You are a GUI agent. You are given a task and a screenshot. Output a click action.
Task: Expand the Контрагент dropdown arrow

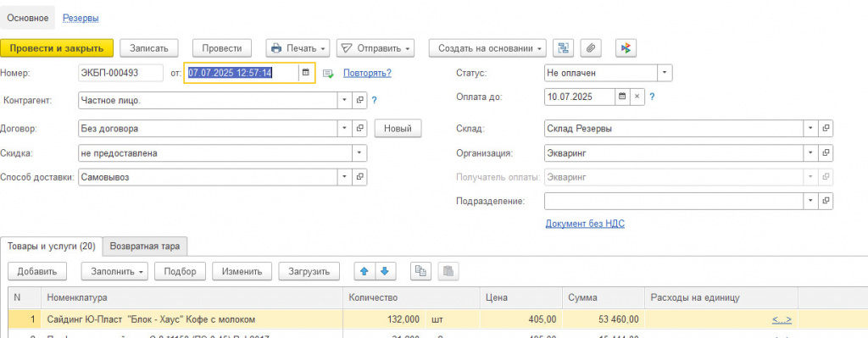(x=345, y=100)
